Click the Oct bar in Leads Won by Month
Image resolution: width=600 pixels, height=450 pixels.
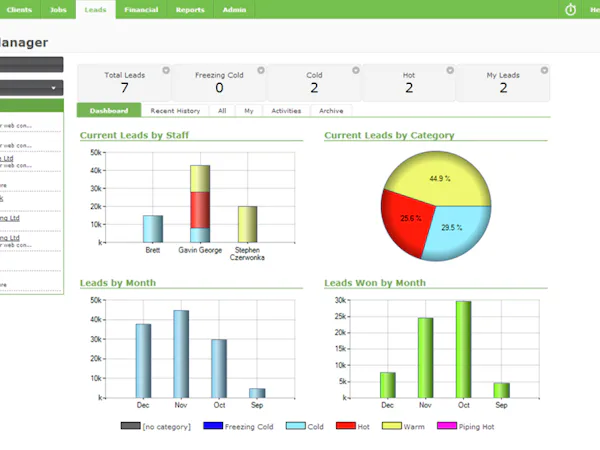click(463, 349)
